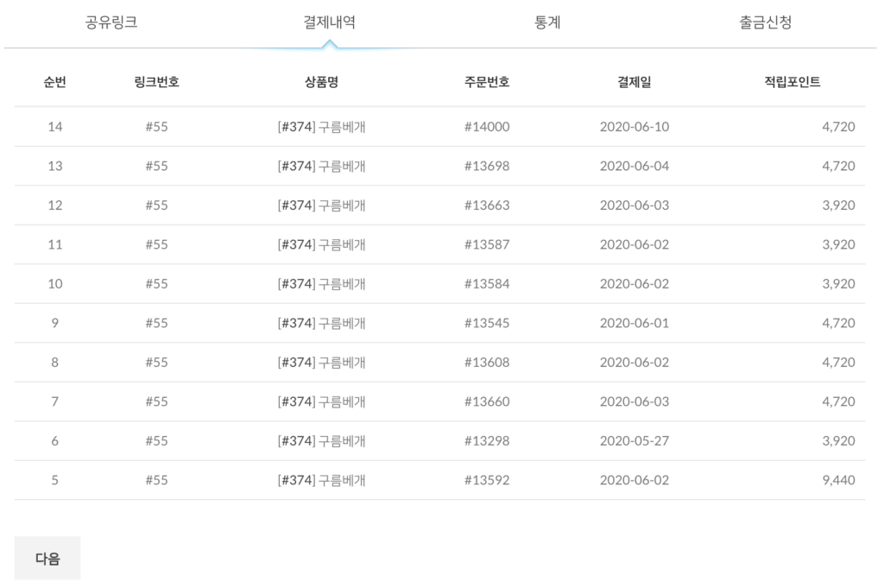This screenshot has height=588, width=884.
Task: Select order number #13698
Action: point(487,167)
